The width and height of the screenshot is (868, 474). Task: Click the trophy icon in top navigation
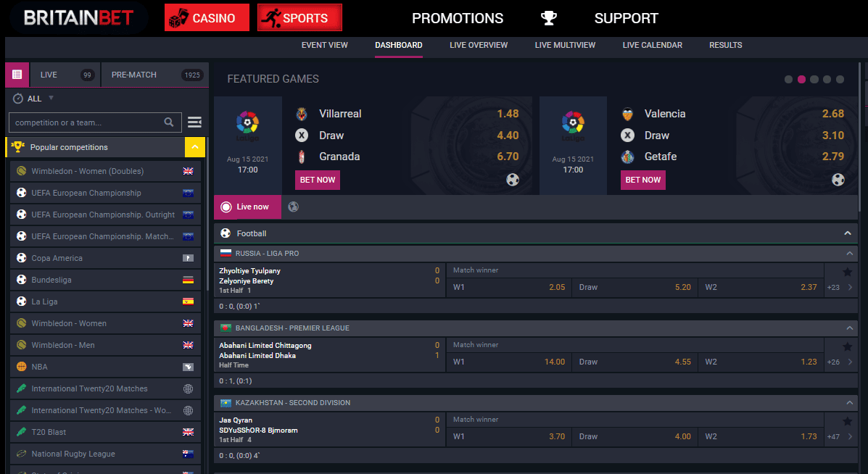point(549,18)
